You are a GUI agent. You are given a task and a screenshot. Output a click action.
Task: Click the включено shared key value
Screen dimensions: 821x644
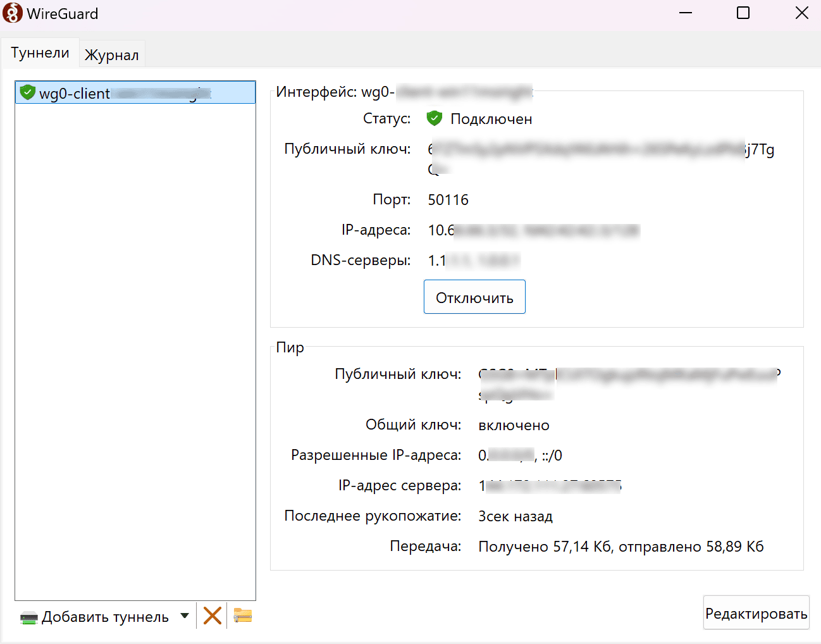point(514,425)
